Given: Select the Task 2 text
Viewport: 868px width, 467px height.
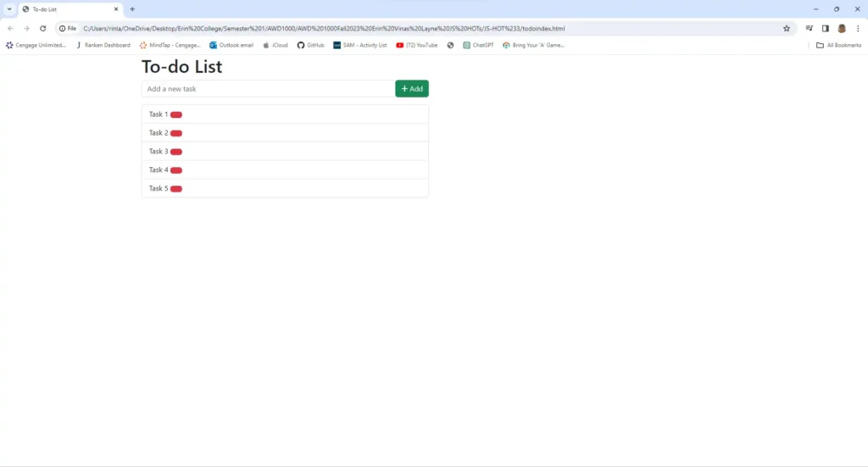Looking at the screenshot, I should pos(159,133).
